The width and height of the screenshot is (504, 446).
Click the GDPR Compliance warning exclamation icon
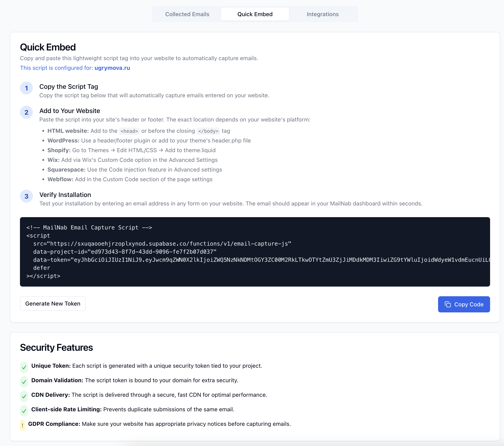tap(22, 425)
